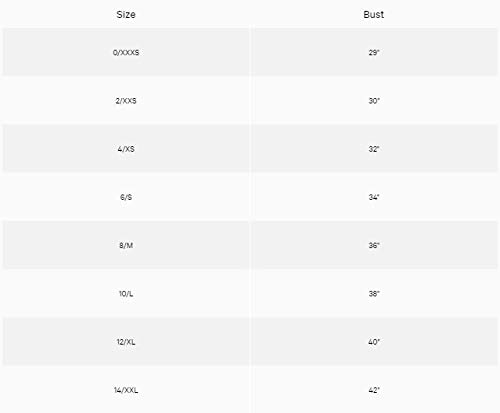Screen dimensions: 500x413
Task: Select the 4/XS size cell
Action: click(126, 149)
